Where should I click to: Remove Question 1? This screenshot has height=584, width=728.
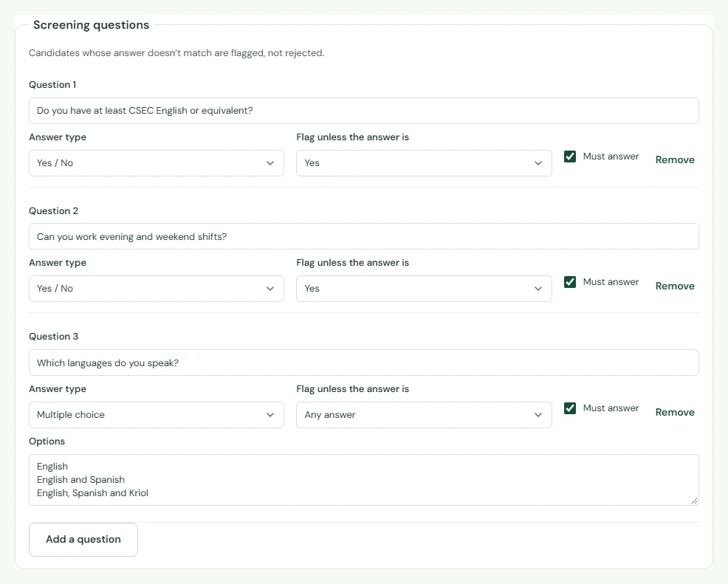pyautogui.click(x=675, y=159)
